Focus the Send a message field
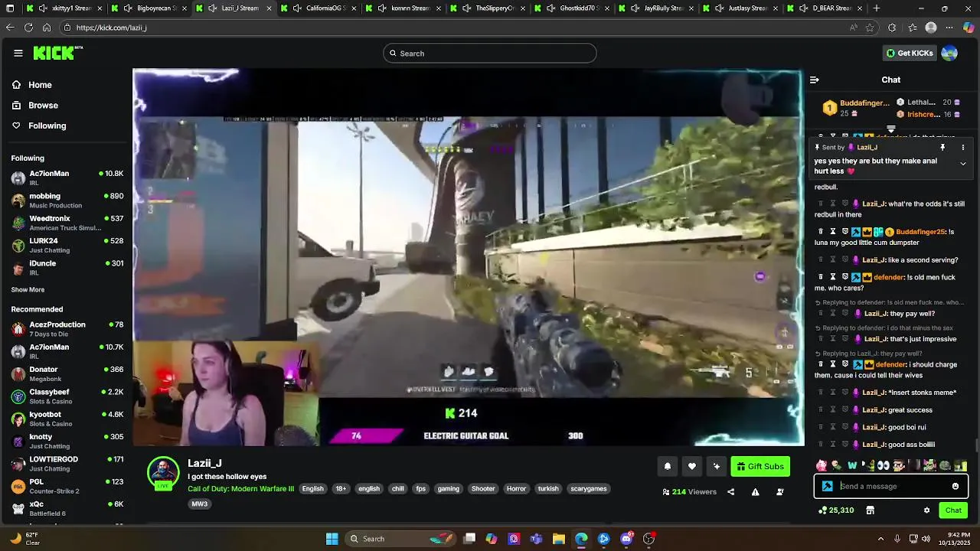Screen dimensions: 980x551 891,486
